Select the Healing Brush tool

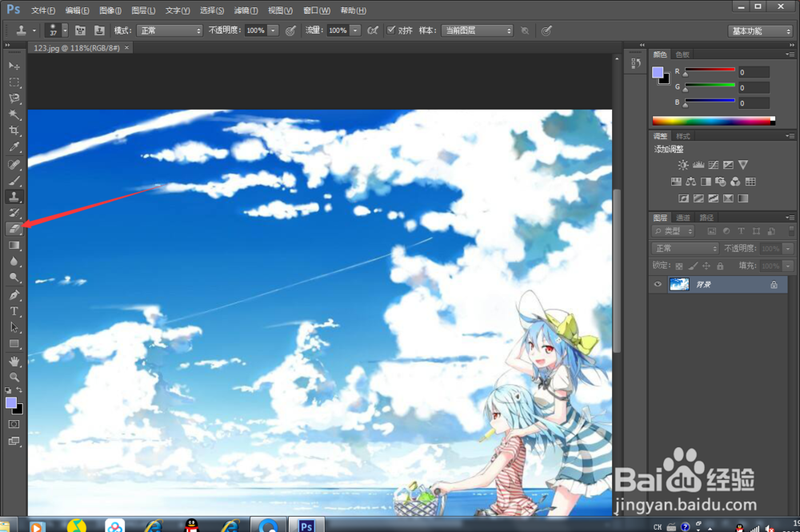coord(14,164)
